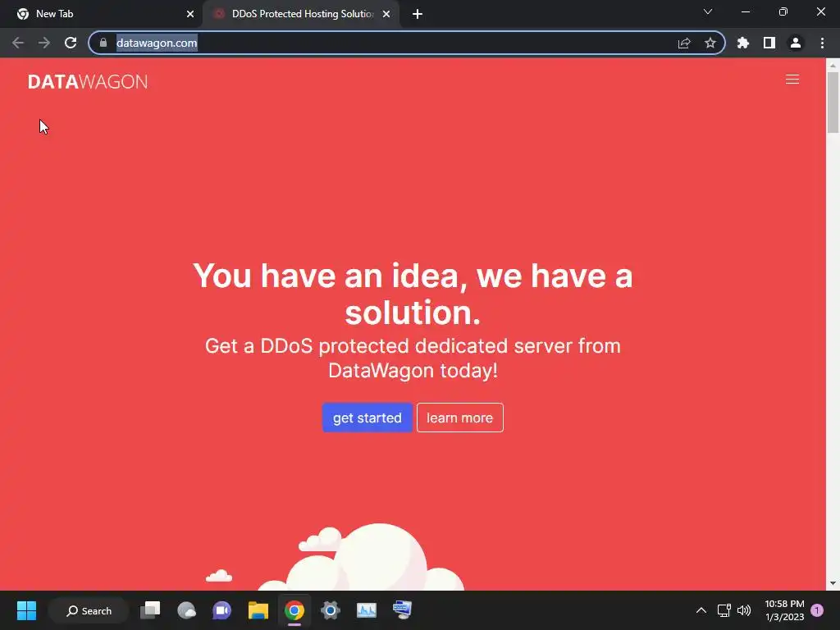
Task: Bookmark this page with the star
Action: point(710,43)
